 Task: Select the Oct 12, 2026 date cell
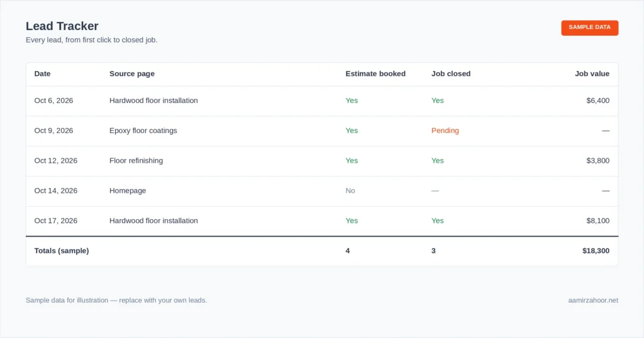pyautogui.click(x=56, y=160)
